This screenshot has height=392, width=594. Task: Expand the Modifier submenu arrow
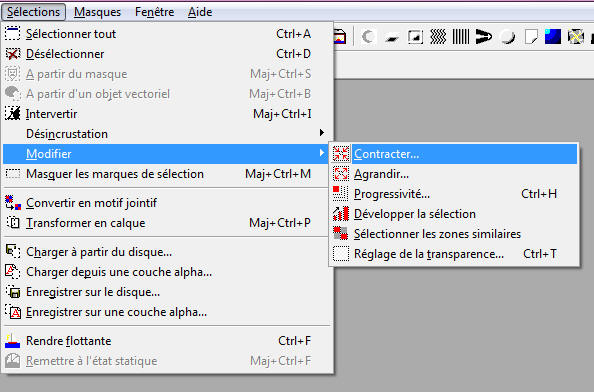pyautogui.click(x=322, y=153)
